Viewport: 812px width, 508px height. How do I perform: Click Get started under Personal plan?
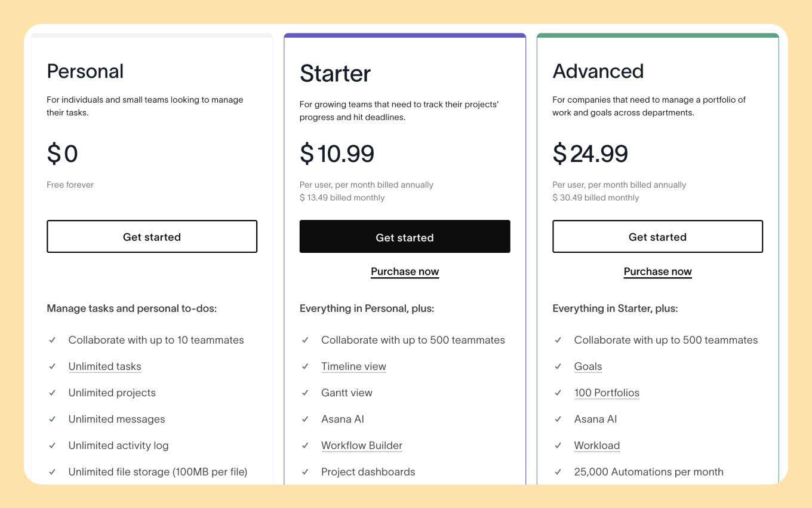tap(152, 237)
